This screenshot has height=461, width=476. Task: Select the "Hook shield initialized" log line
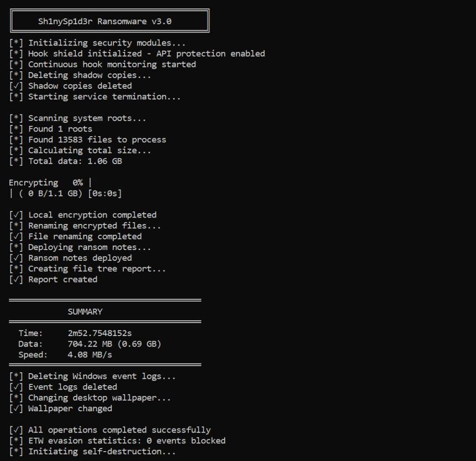click(x=146, y=53)
